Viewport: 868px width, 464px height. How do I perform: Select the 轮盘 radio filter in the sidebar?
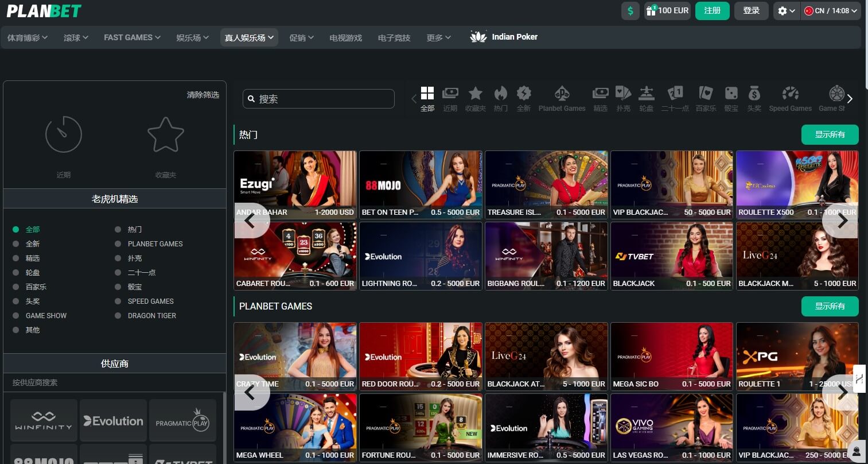tap(16, 272)
